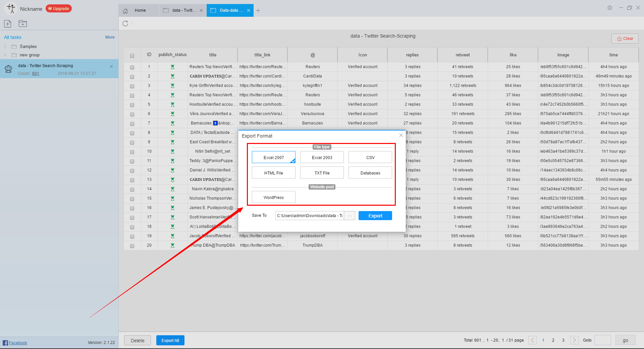The image size is (644, 349).
Task: Click the go button
Action: click(626, 340)
